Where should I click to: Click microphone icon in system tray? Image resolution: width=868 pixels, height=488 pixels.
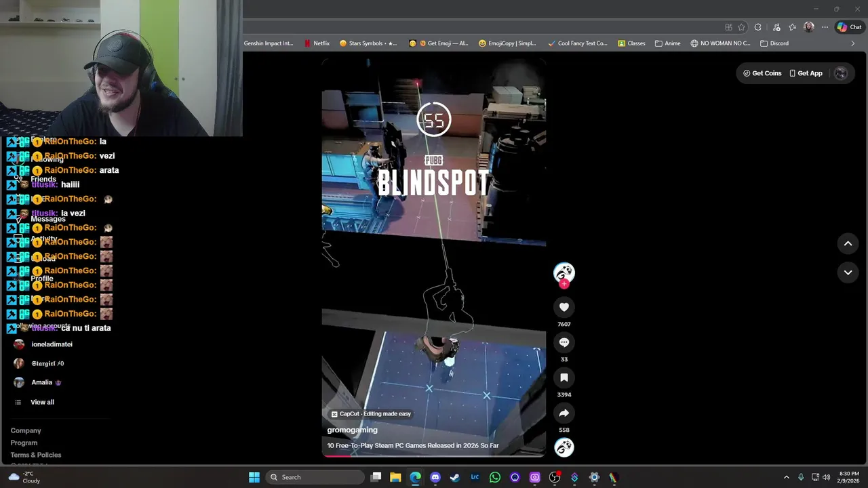click(x=801, y=477)
